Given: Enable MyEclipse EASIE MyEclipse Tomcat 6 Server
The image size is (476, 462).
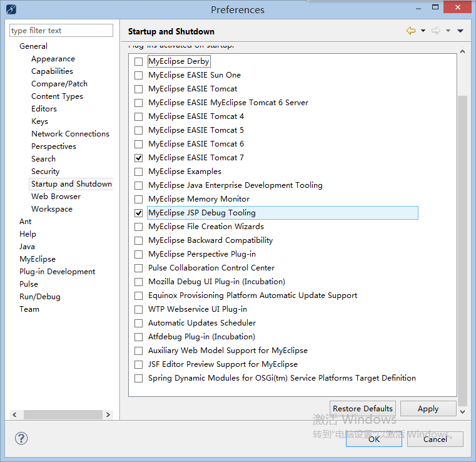Looking at the screenshot, I should pos(138,103).
